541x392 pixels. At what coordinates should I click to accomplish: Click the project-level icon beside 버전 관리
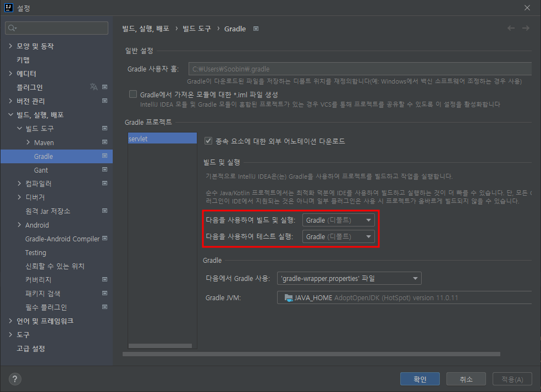pyautogui.click(x=105, y=101)
